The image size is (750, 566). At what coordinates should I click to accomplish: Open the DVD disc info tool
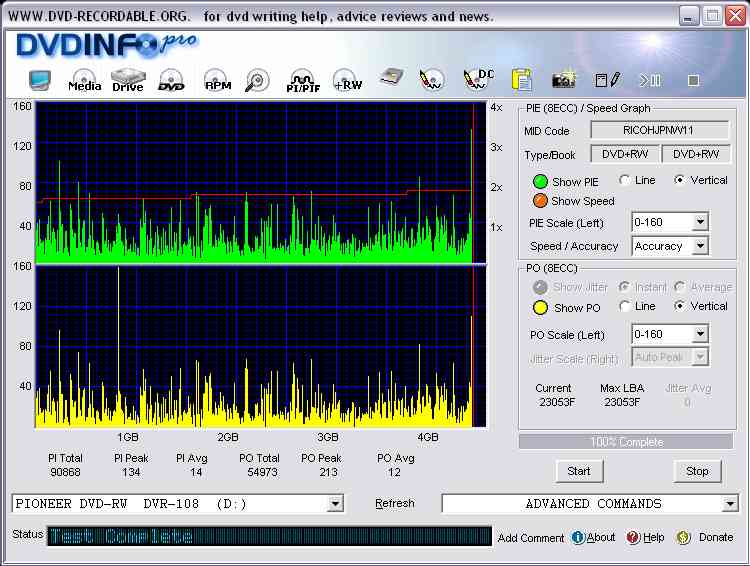[171, 80]
